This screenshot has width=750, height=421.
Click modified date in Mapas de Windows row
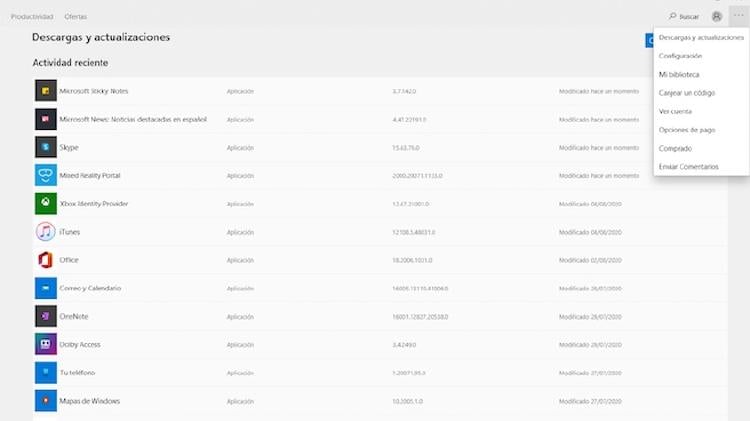click(x=590, y=401)
